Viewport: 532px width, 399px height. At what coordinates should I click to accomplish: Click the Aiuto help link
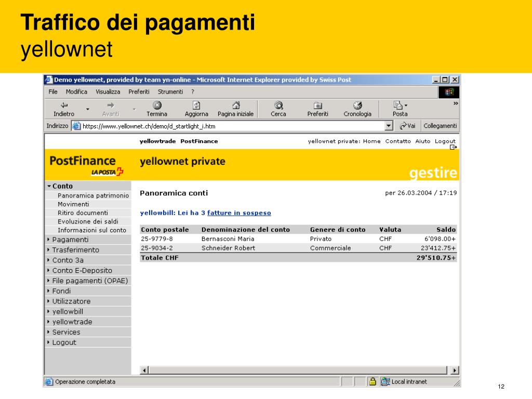(x=423, y=141)
